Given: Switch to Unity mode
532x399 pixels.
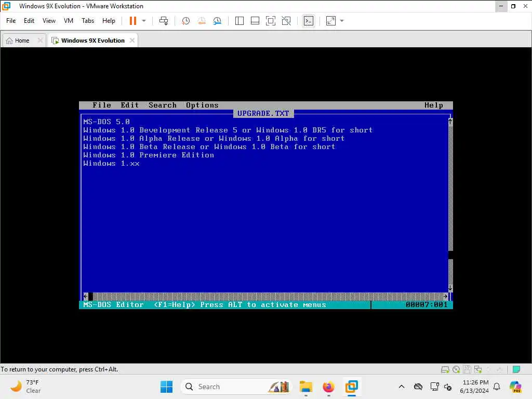Looking at the screenshot, I should 286,21.
